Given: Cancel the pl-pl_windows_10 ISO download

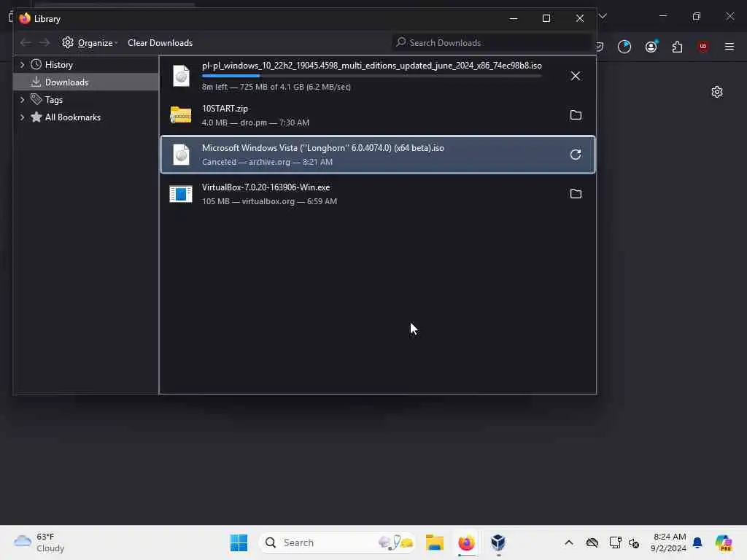Looking at the screenshot, I should pyautogui.click(x=576, y=76).
